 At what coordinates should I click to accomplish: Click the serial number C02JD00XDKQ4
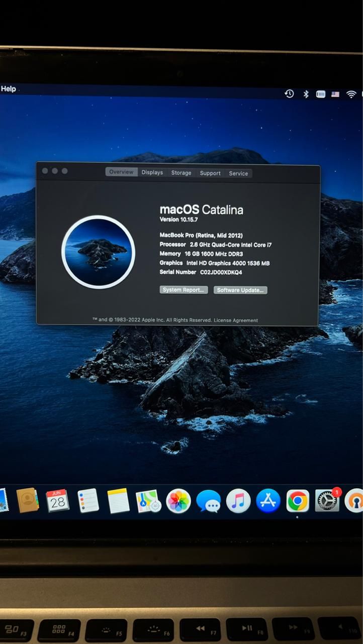click(x=221, y=272)
